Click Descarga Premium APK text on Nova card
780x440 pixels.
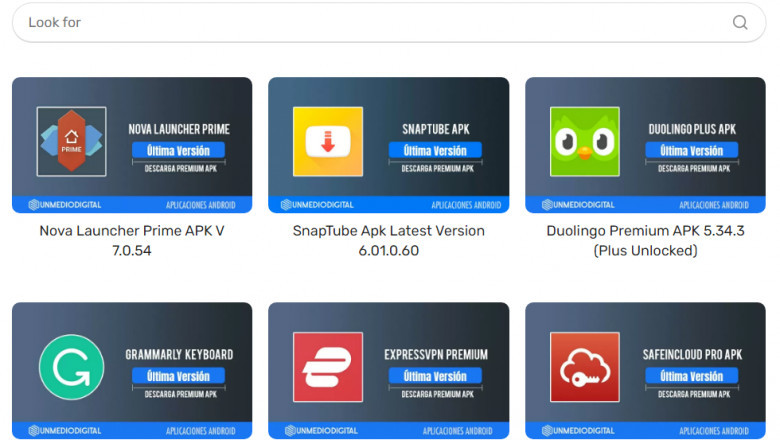181,169
